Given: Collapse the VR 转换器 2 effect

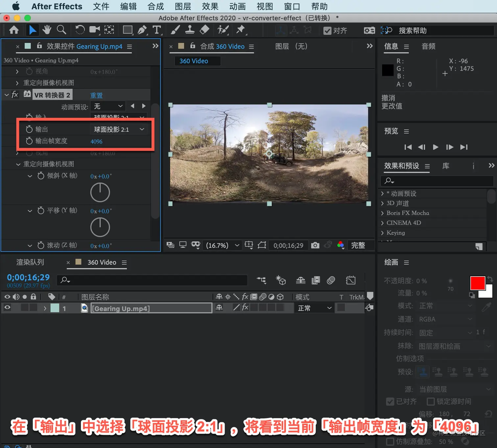Looking at the screenshot, I should [7, 95].
